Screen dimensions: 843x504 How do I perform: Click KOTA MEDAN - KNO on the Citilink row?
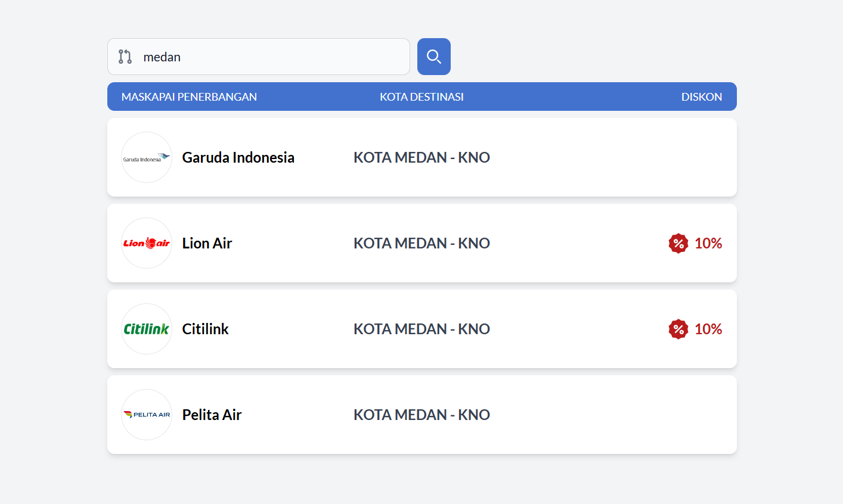pos(421,328)
